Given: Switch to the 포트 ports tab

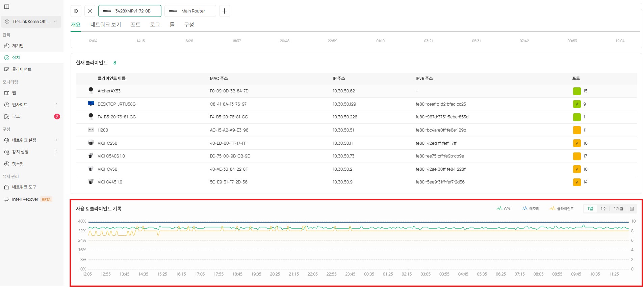Looking at the screenshot, I should pos(135,25).
